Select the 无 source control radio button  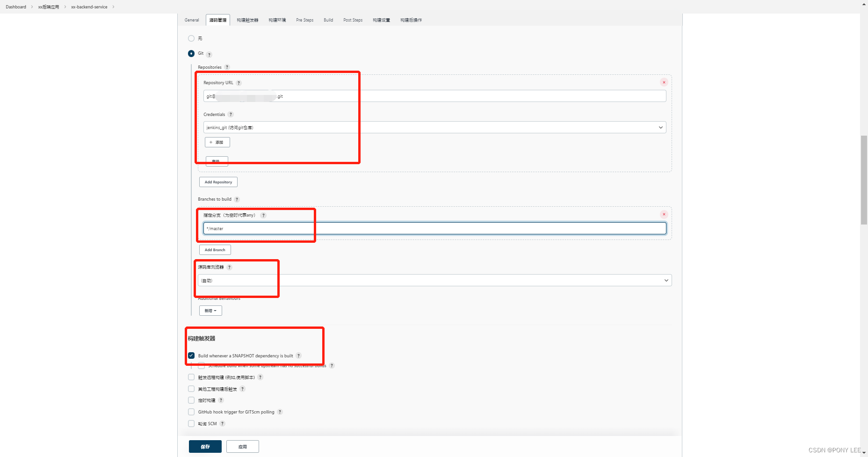(x=191, y=38)
